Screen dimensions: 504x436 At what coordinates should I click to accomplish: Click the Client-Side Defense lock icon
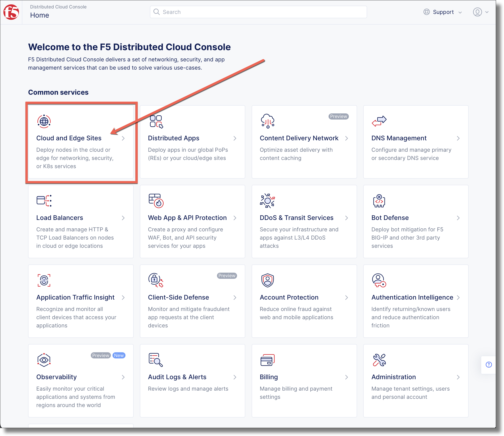[x=156, y=280]
